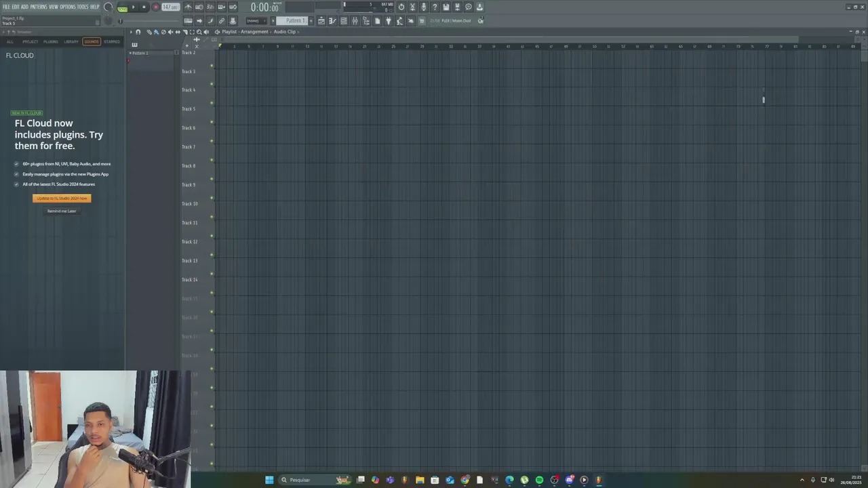Select the playlist Paint brush tool
868x488 pixels.
pyautogui.click(x=156, y=32)
